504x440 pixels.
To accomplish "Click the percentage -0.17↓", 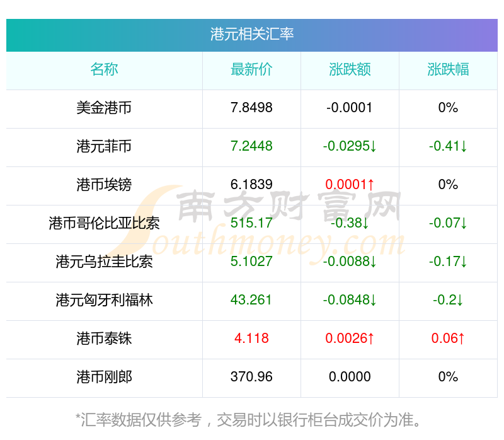I will coord(448,262).
